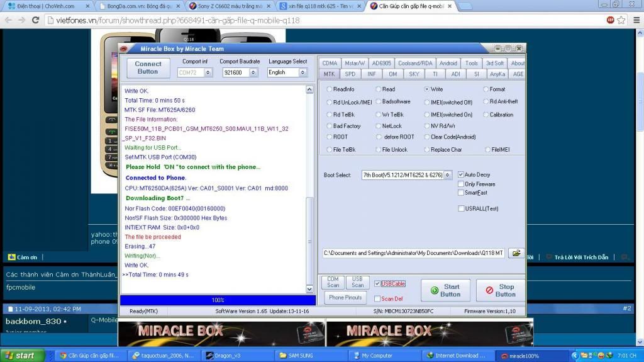Toggle the Auto Decry checkbox
The width and height of the screenshot is (644, 362).
pyautogui.click(x=461, y=174)
